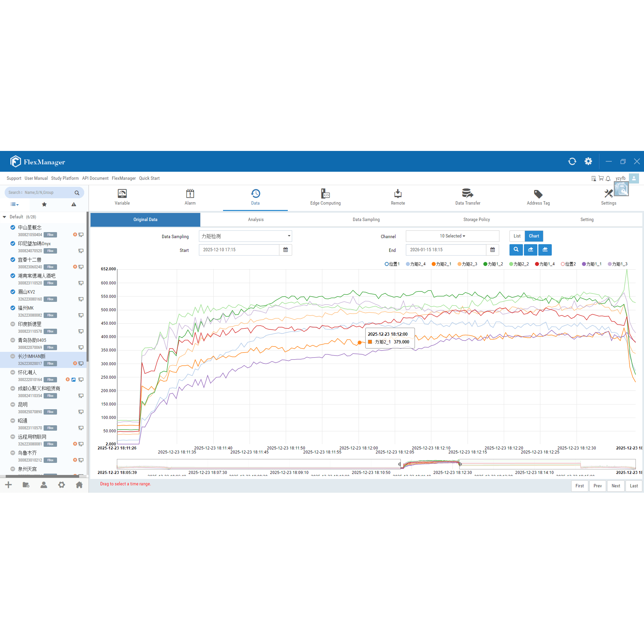The image size is (644, 644).
Task: Switch to List view
Action: click(517, 236)
